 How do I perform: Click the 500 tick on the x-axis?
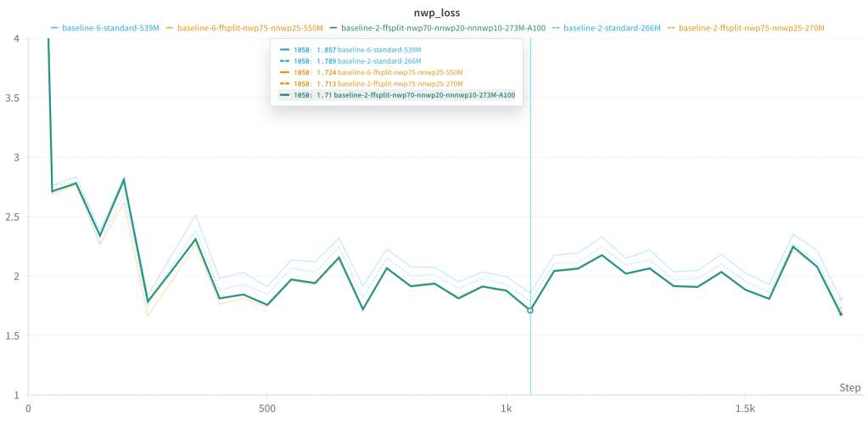[267, 408]
